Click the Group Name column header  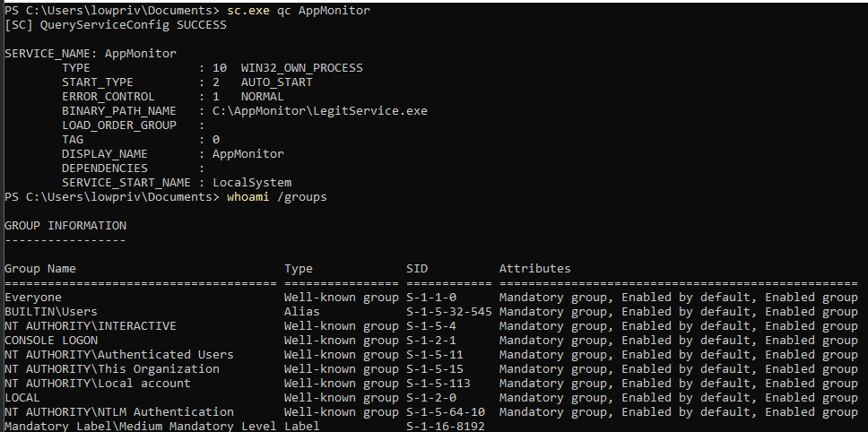click(x=39, y=269)
